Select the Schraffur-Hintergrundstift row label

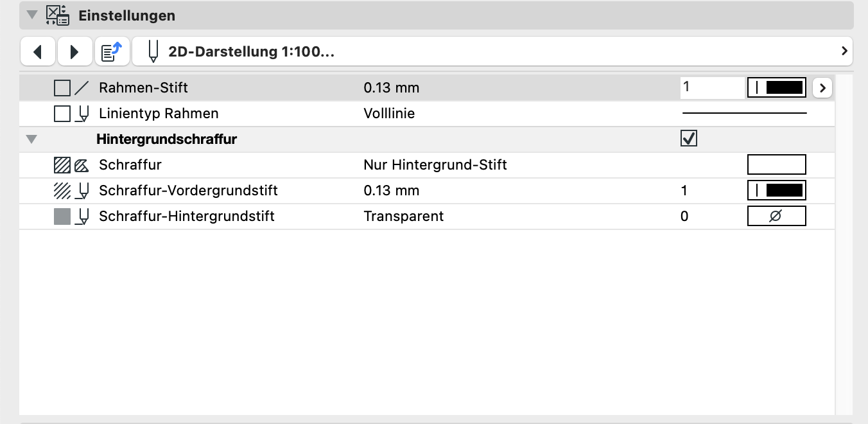pos(187,216)
